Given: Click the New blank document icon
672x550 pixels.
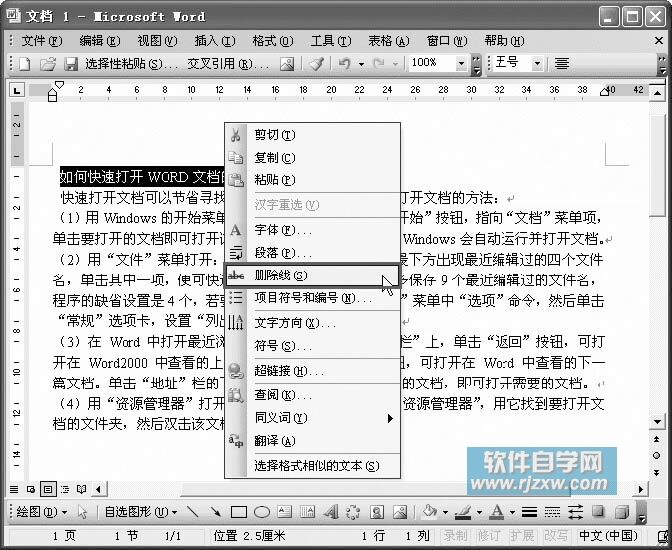Looking at the screenshot, I should pos(24,64).
